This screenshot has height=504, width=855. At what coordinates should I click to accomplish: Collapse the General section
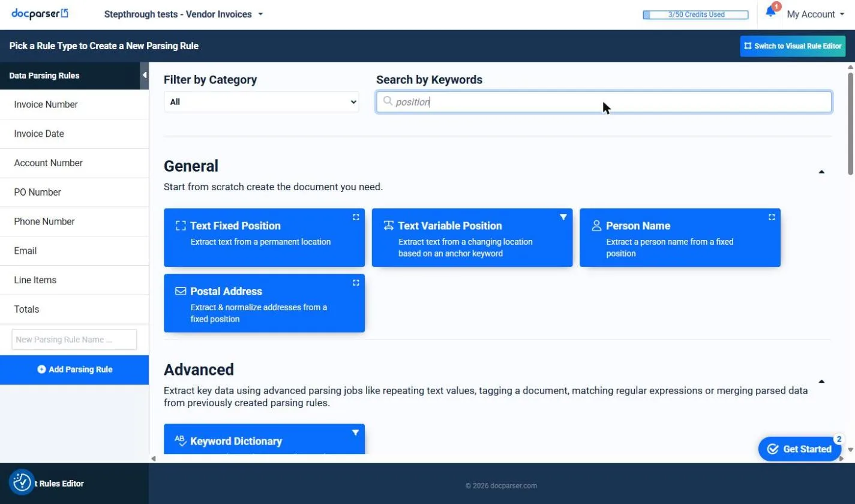(821, 172)
